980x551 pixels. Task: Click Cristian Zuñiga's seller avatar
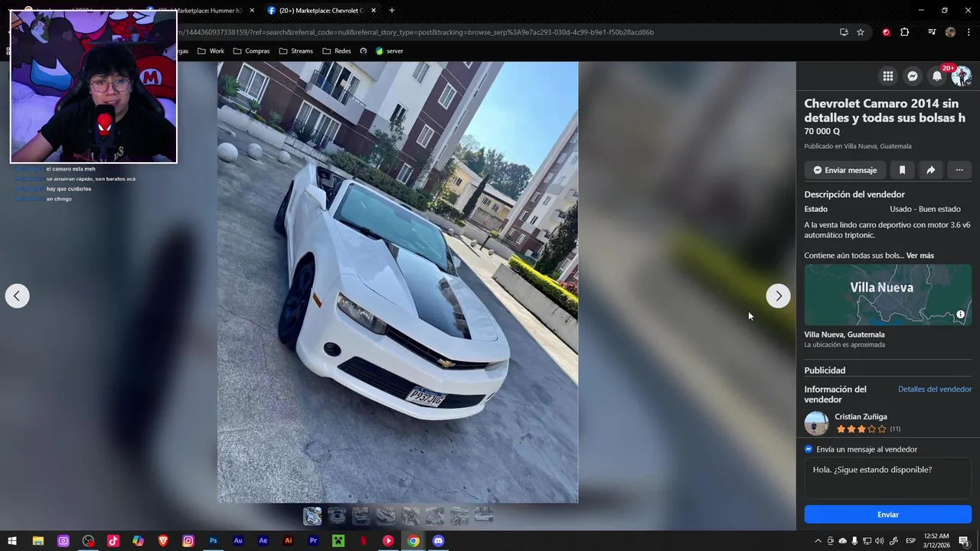[x=816, y=423]
